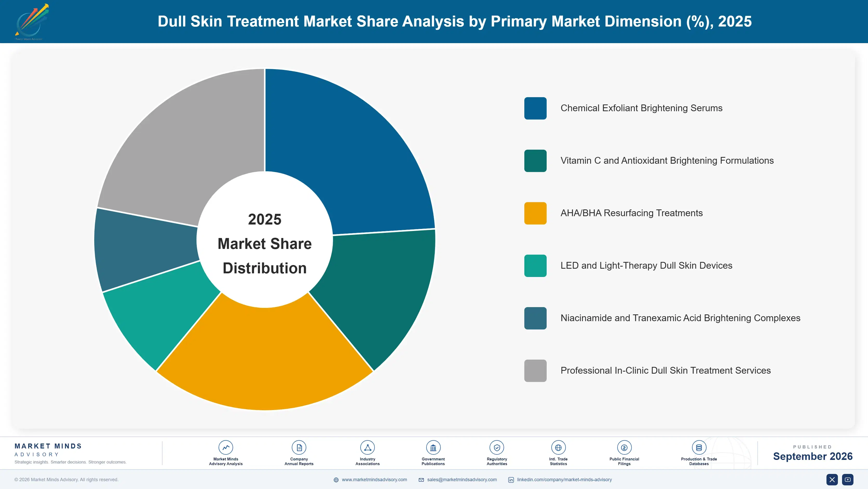This screenshot has height=489, width=868.
Task: Click legend text 'Chemical Exfoliant Brightening Serums'
Action: (x=641, y=108)
